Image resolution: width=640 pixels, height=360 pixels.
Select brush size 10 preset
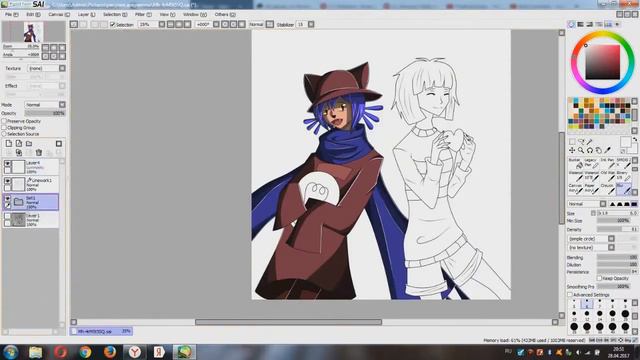pyautogui.click(x=574, y=315)
